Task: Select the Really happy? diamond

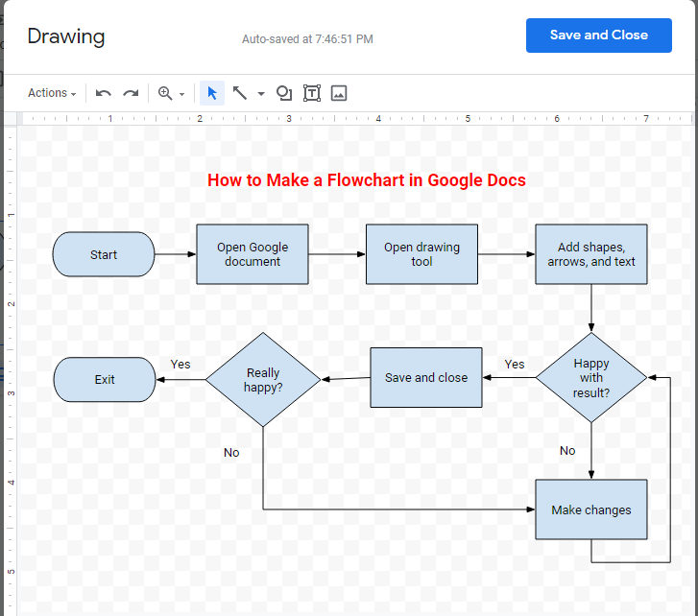Action: (263, 380)
